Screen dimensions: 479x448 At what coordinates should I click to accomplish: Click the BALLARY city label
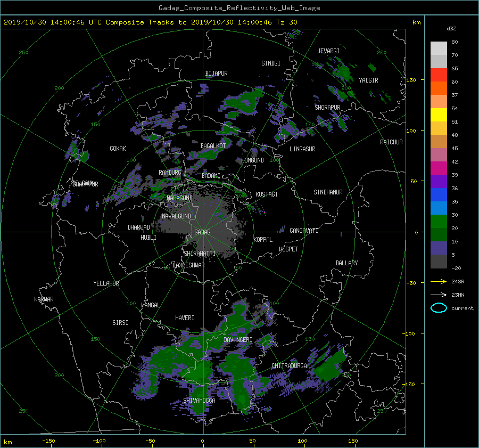(x=346, y=263)
